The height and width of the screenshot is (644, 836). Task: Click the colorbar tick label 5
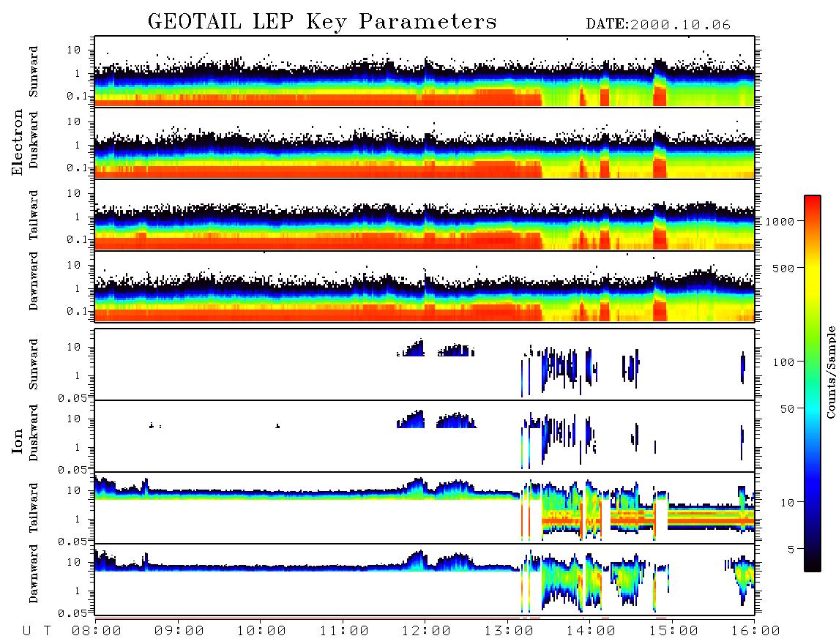coord(791,550)
